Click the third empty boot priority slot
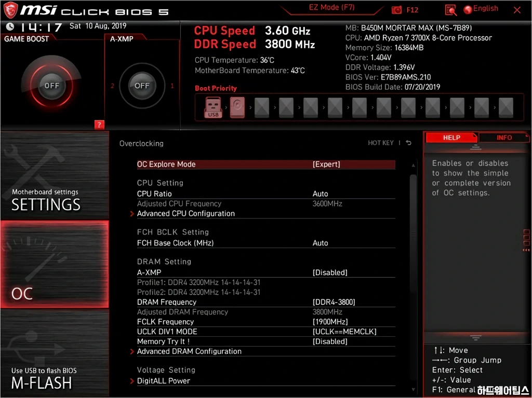This screenshot has height=398, width=532. coord(311,107)
